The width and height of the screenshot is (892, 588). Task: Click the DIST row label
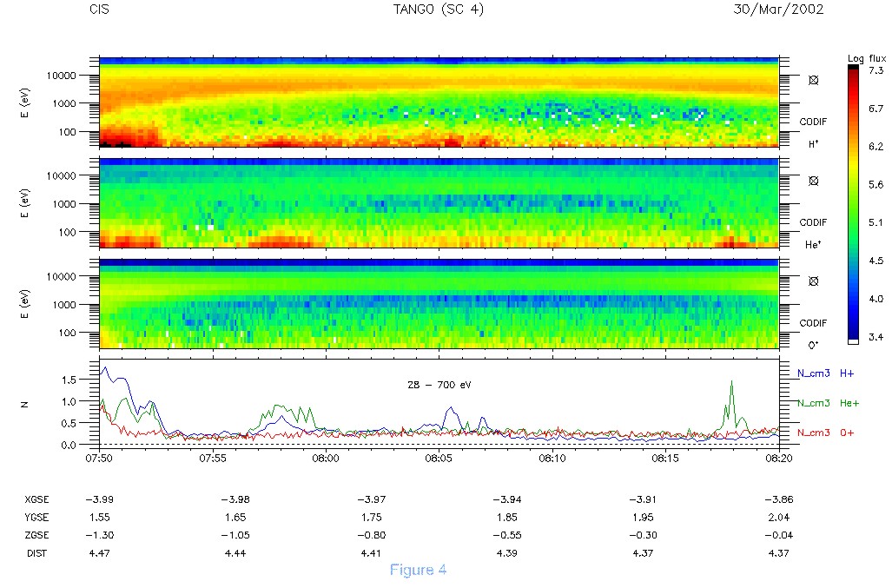click(36, 552)
